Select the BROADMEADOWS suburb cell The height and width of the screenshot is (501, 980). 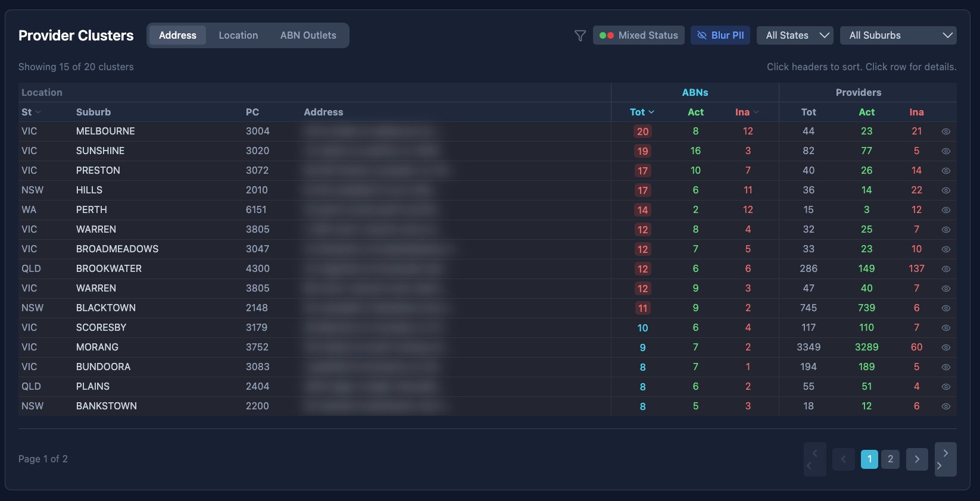(x=117, y=249)
